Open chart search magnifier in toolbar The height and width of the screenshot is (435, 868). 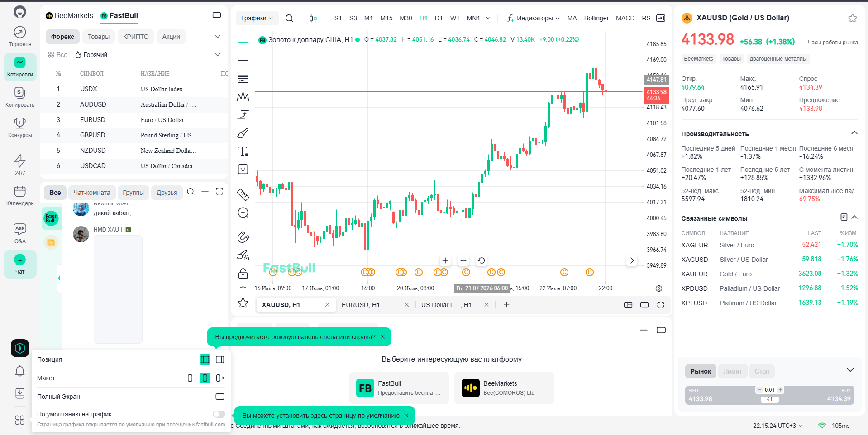click(289, 18)
